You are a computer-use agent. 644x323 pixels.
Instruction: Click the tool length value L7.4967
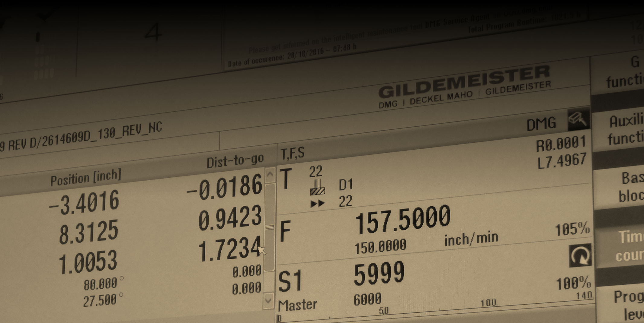tap(562, 161)
